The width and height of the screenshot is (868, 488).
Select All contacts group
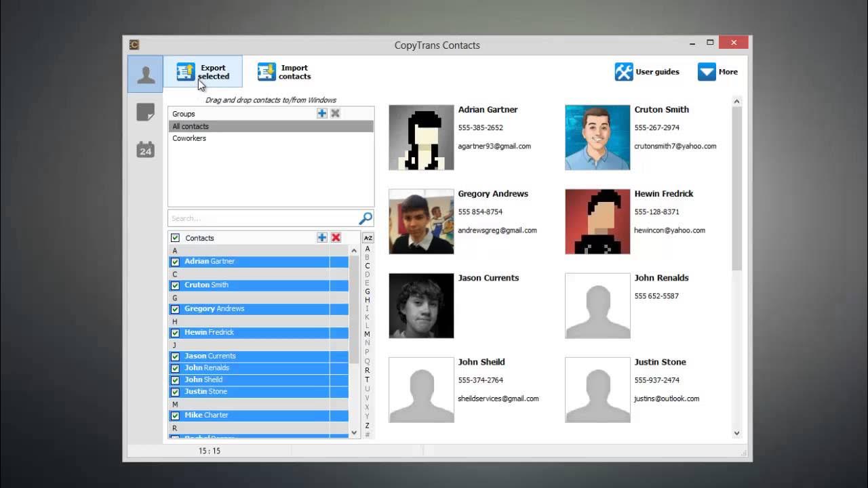[x=271, y=126]
